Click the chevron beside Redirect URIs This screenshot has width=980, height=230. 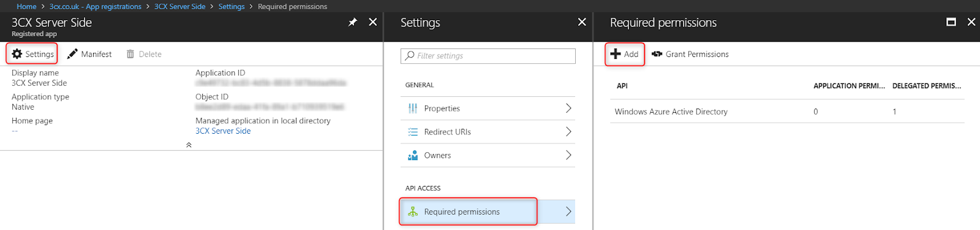pyautogui.click(x=568, y=132)
